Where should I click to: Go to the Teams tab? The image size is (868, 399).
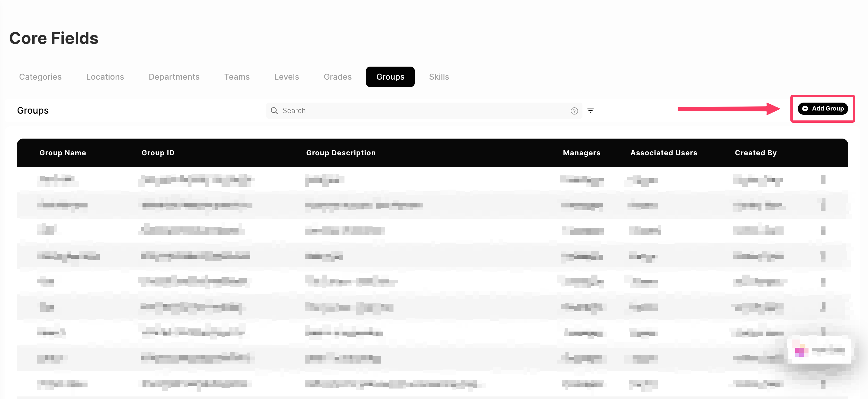coord(237,77)
